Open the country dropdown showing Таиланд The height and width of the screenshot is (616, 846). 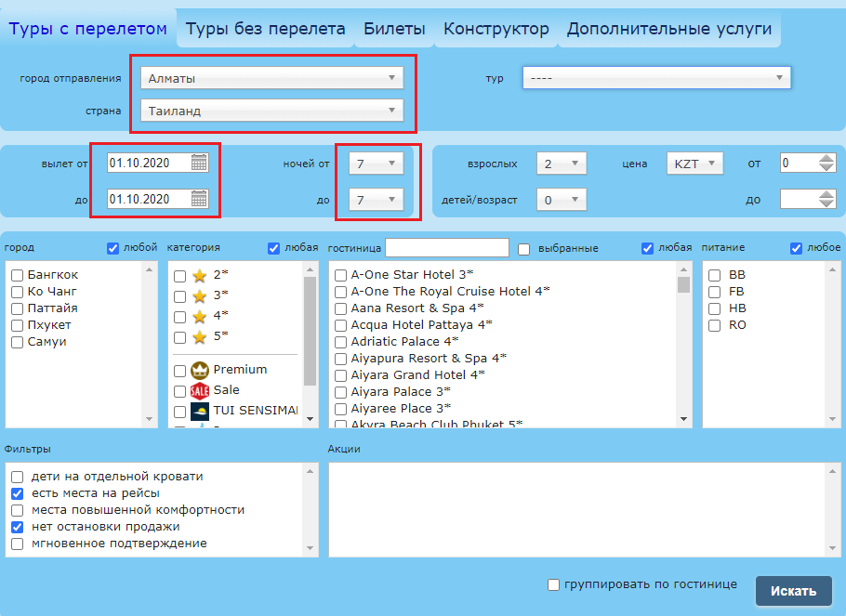click(271, 111)
